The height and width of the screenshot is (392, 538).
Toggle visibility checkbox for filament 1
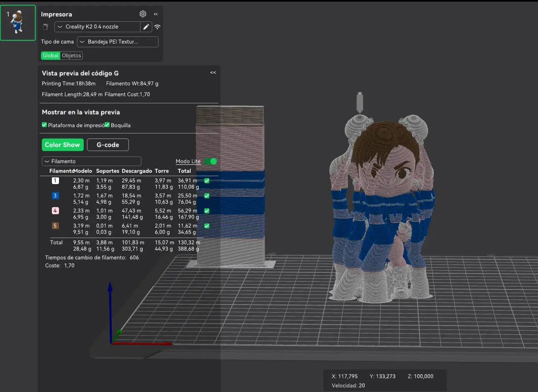tap(207, 181)
